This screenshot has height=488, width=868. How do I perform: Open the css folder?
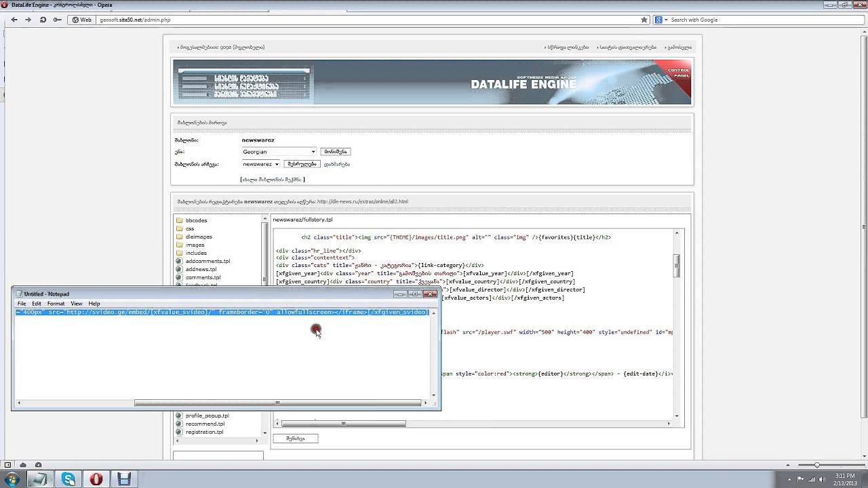(x=190, y=228)
